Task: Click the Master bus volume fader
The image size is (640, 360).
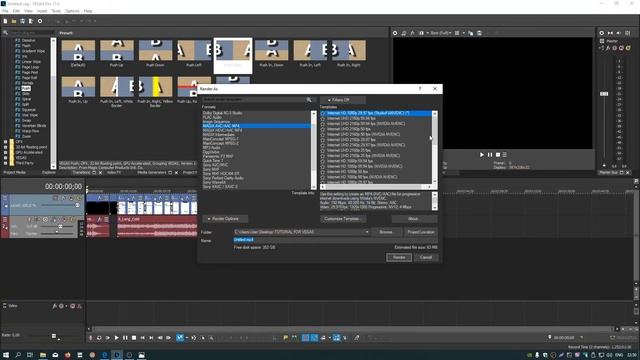Action: pos(604,94)
